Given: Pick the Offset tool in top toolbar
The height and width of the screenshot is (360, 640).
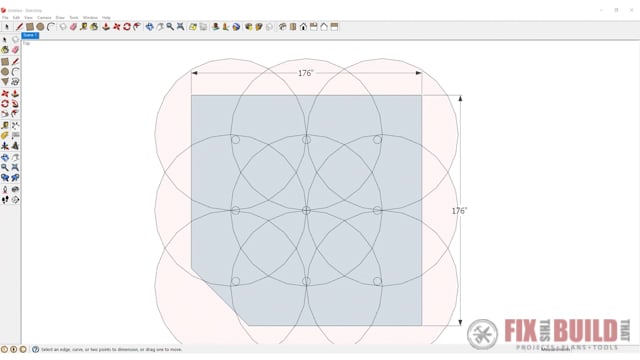Looking at the screenshot, I should pos(137,27).
